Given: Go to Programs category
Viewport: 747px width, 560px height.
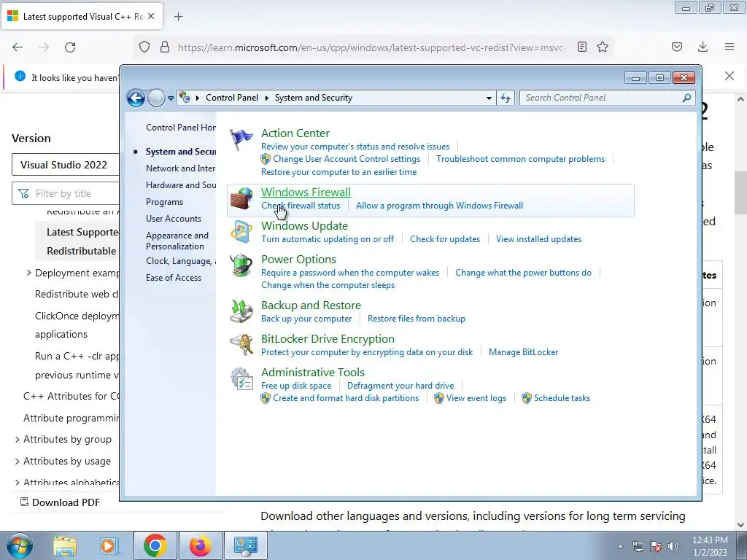Looking at the screenshot, I should tap(164, 202).
